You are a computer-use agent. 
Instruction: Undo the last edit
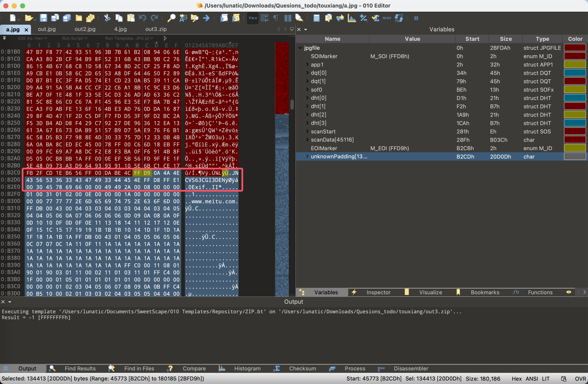pos(143,18)
